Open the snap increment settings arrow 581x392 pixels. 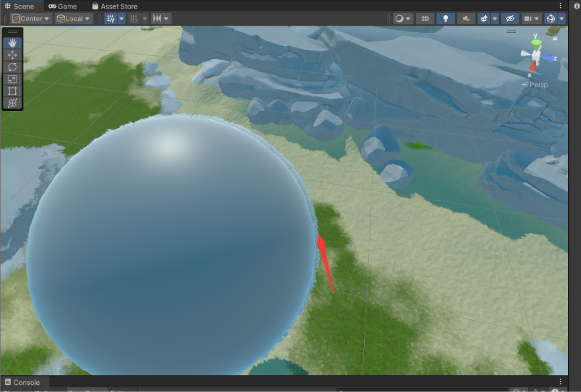tap(166, 18)
